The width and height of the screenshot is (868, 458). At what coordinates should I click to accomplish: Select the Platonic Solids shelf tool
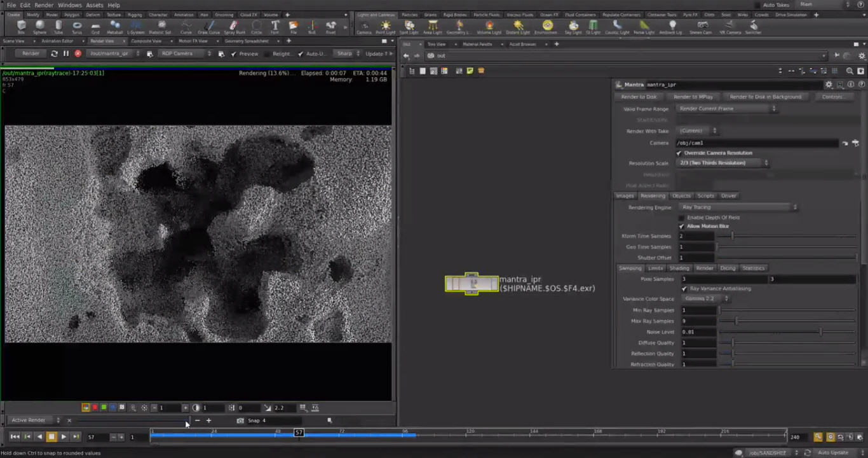(x=161, y=26)
